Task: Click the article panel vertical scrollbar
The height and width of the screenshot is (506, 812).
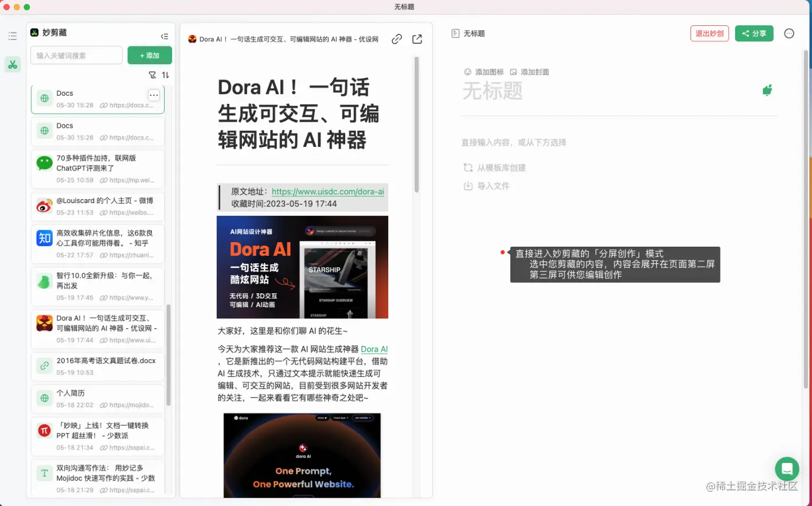Action: tap(416, 124)
